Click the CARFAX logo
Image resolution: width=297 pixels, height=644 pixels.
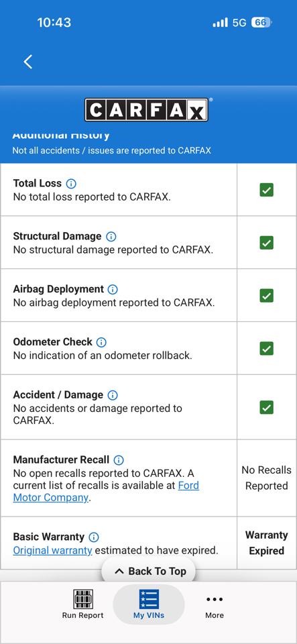(146, 110)
